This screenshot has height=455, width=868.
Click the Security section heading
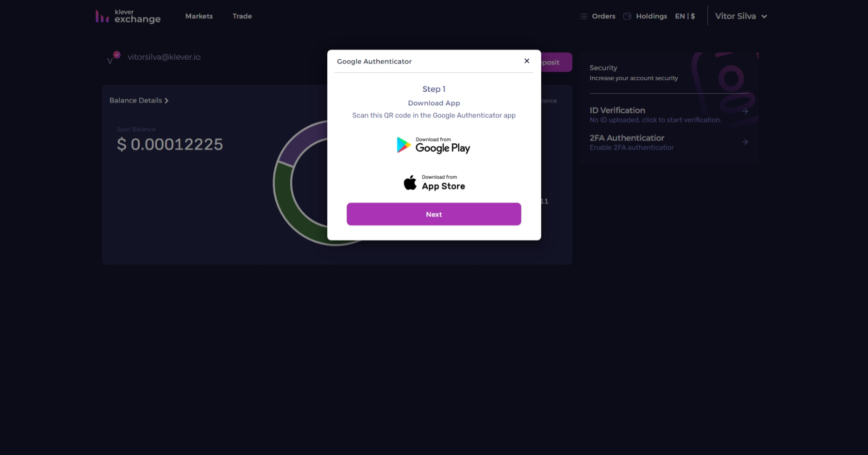[603, 67]
